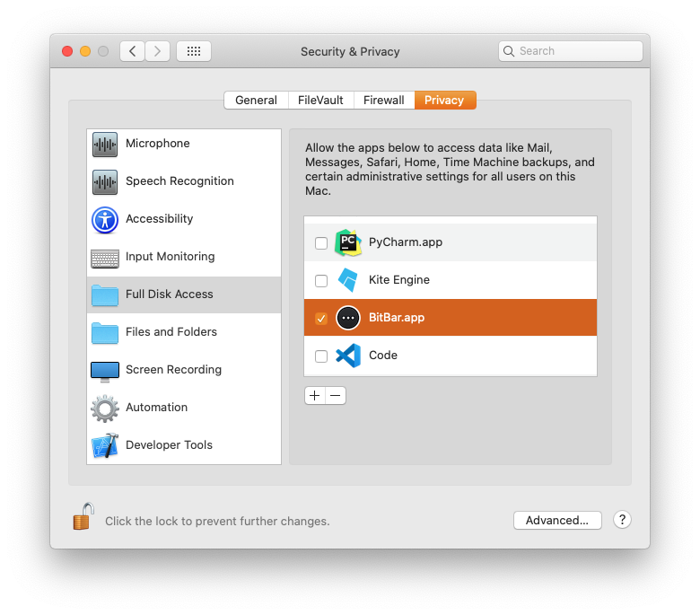700x615 pixels.
Task: Select Screen Recording label
Action: [x=174, y=370]
